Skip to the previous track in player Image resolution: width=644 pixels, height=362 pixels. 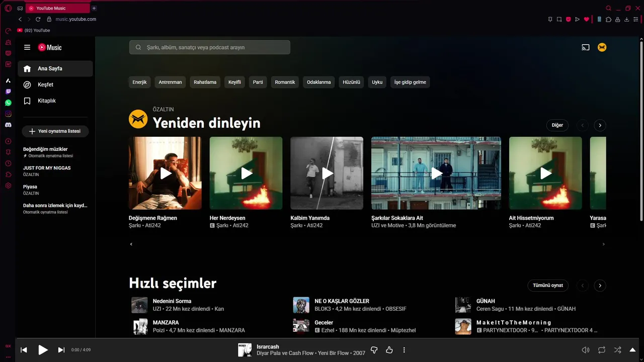(24, 350)
